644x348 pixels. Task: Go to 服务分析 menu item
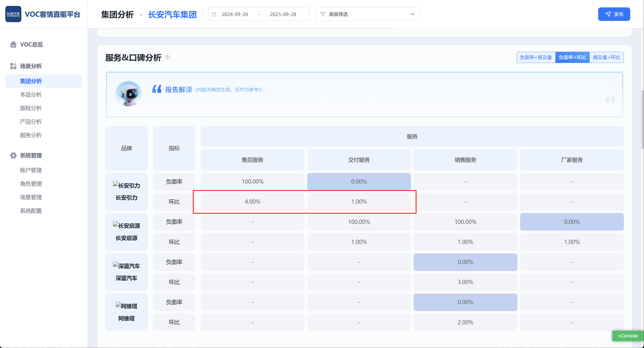31,135
